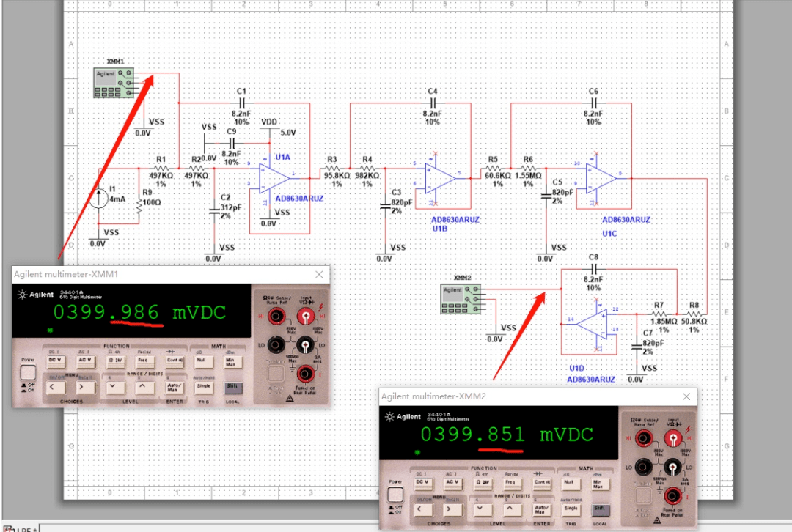Click the Input HI terminal on XMM1
792x532 pixels.
point(305,317)
